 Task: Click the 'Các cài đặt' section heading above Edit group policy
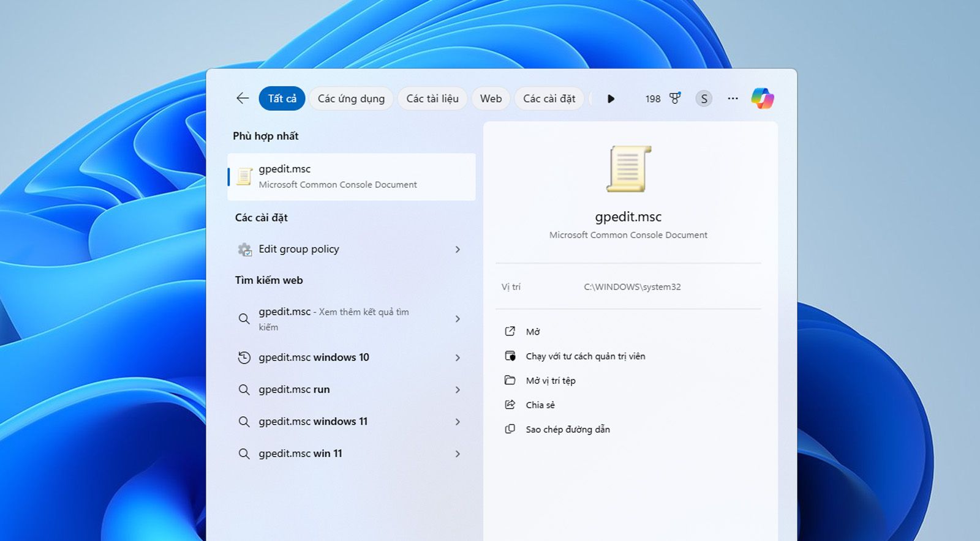[x=262, y=218]
